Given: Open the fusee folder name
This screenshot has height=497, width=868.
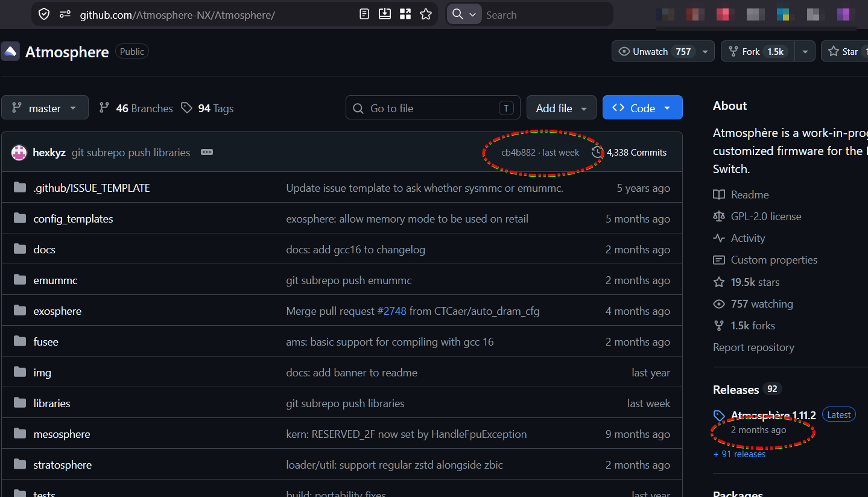Looking at the screenshot, I should pos(46,342).
